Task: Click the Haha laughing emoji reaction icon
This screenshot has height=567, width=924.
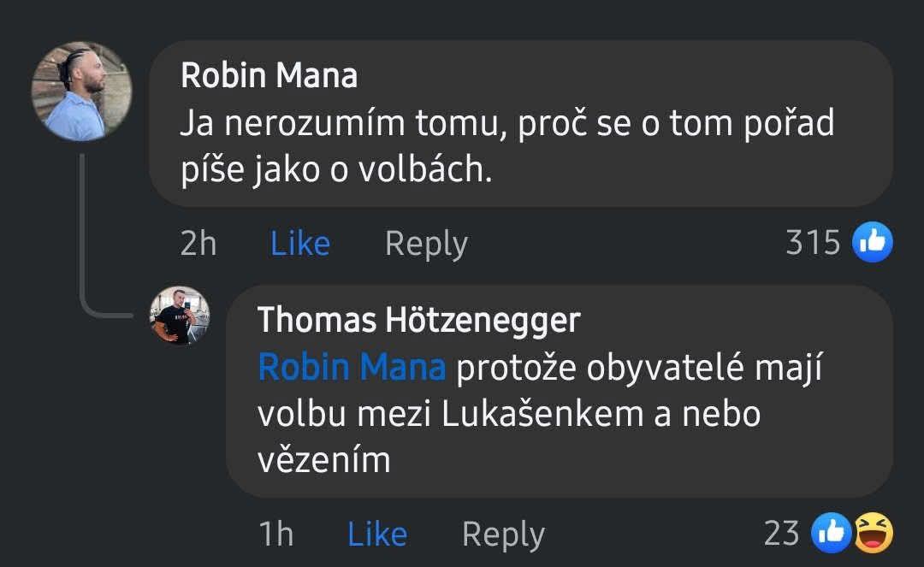Action: tap(873, 534)
